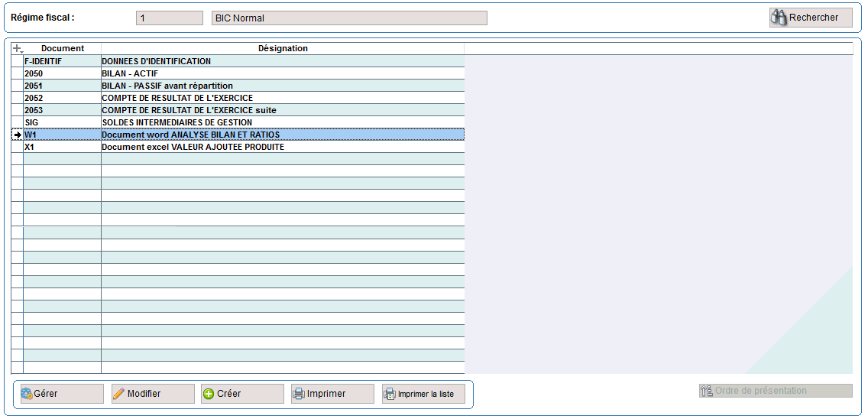Select the F-IDENTIF document cell
868x419 pixels.
(x=62, y=61)
